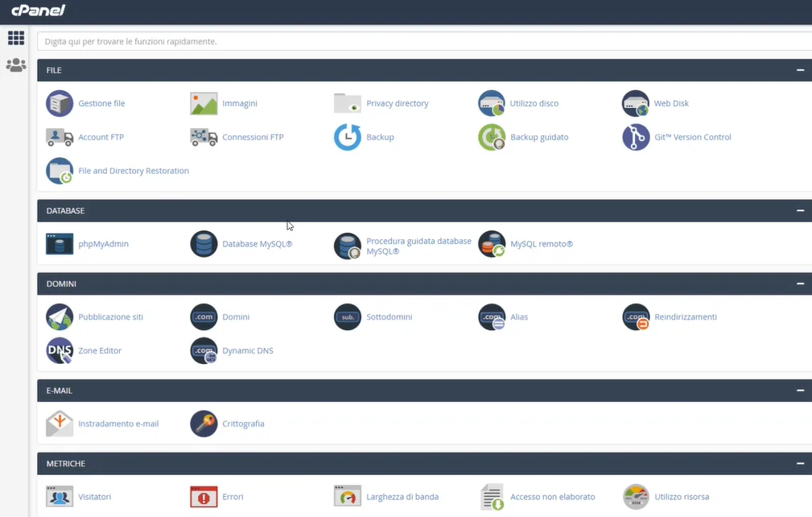Select the Utilizzo disco icon
Viewport: 812px width, 517px height.
492,103
